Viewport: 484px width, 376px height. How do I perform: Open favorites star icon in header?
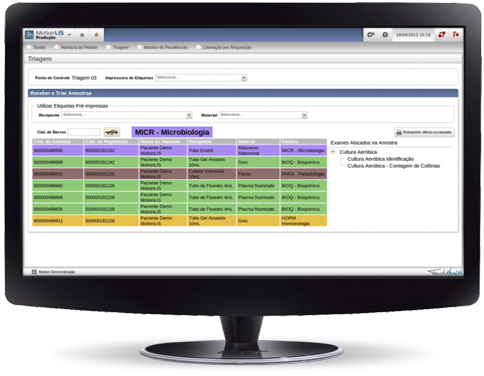pyautogui.click(x=96, y=35)
